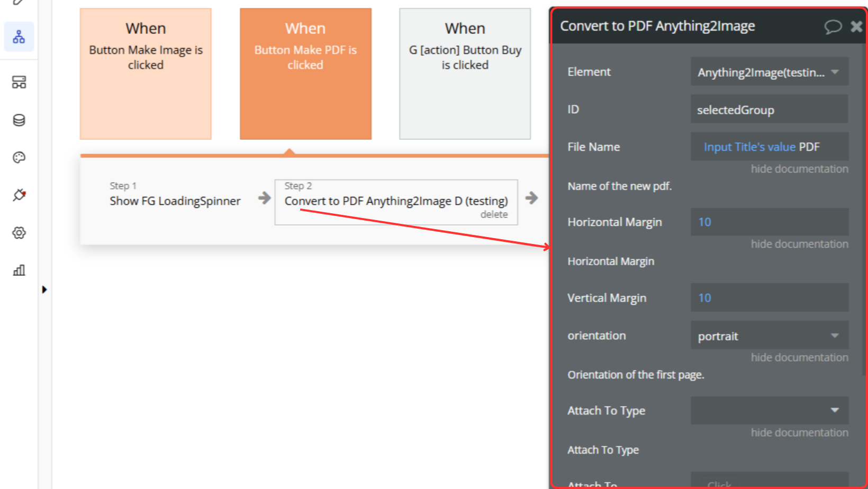Open the Attach To Type dropdown

point(769,411)
